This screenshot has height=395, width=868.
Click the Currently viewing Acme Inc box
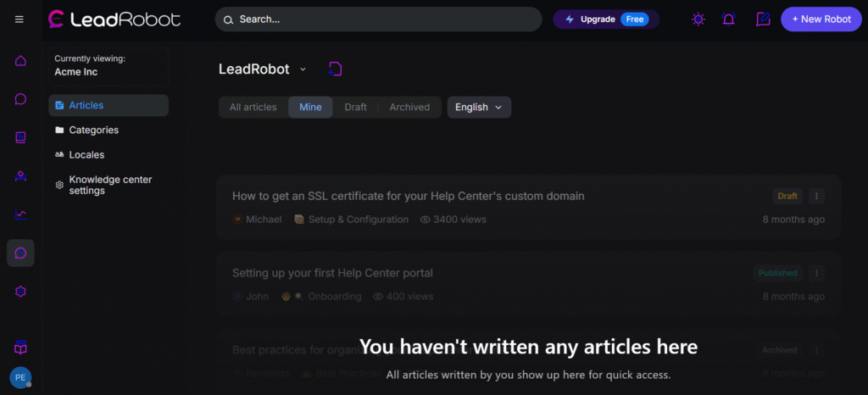click(x=108, y=65)
